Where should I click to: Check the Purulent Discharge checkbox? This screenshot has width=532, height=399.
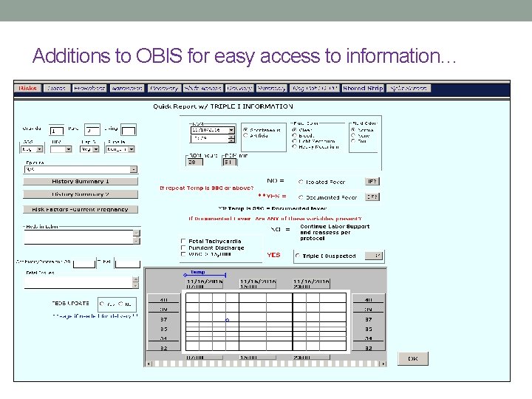click(x=183, y=248)
